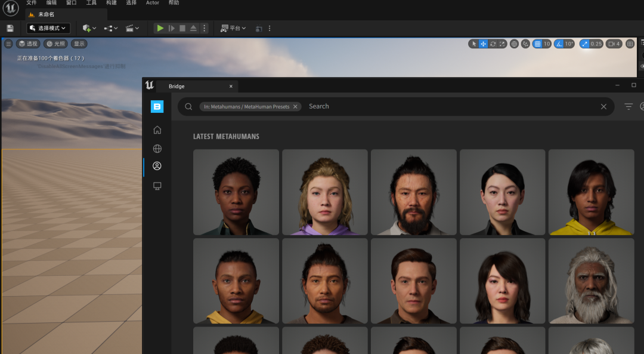The width and height of the screenshot is (644, 354).
Task: Start Play-in-Editor with the green play button
Action: (160, 28)
